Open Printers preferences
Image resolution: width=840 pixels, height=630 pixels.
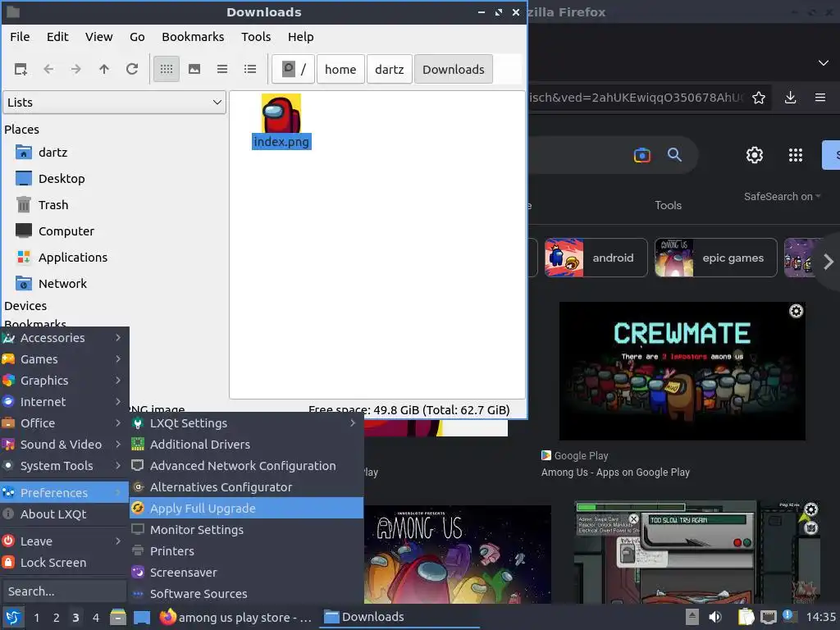[x=246, y=551]
